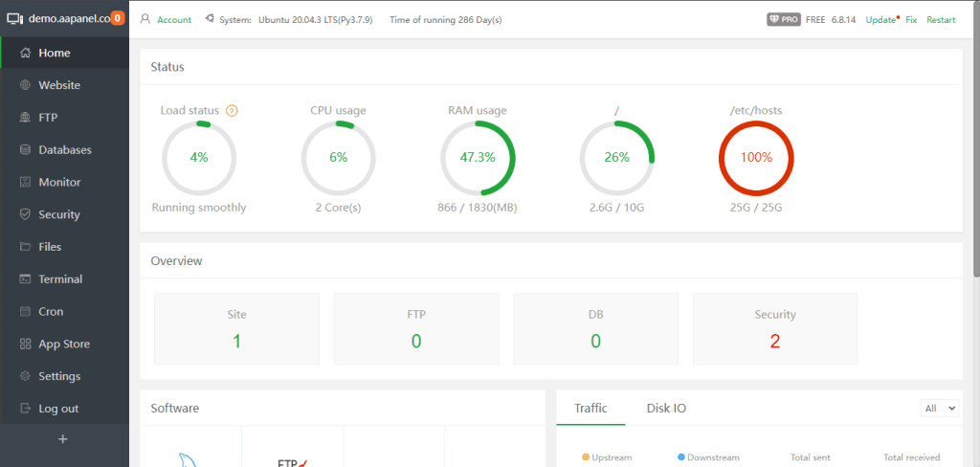The height and width of the screenshot is (467, 980).
Task: Click the plus icon below sidebar menu
Action: (x=62, y=439)
